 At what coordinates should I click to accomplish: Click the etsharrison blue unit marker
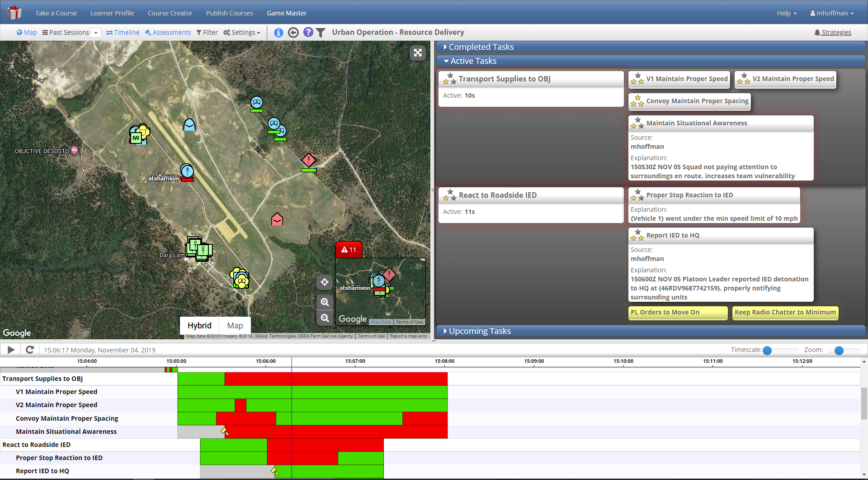(x=187, y=171)
